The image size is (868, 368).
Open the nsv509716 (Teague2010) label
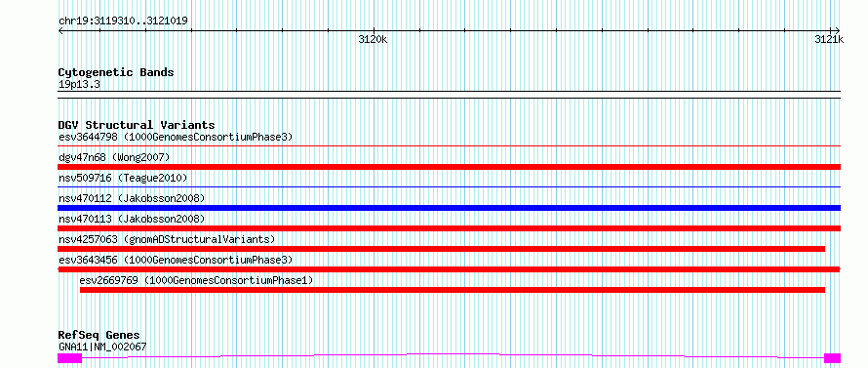(123, 178)
